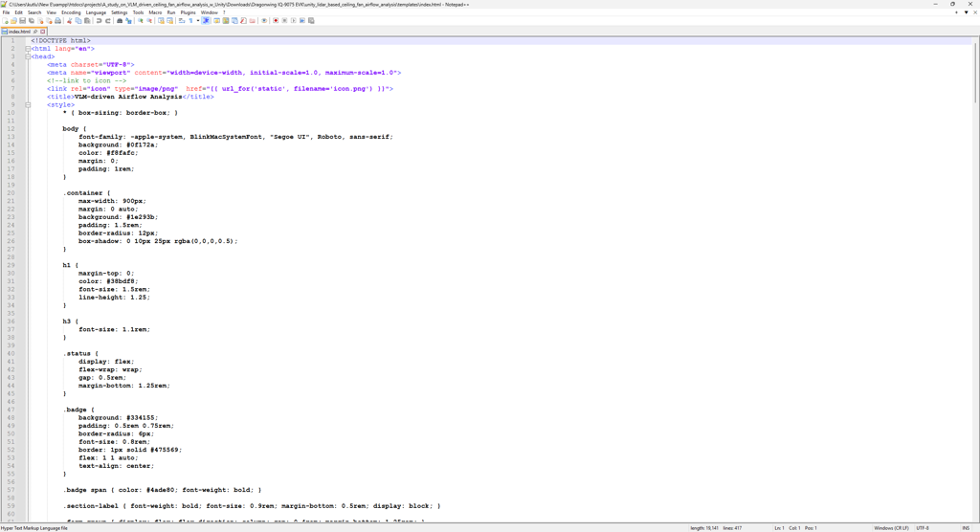Toggle the indent guide button
This screenshot has height=532, width=980.
[206, 21]
